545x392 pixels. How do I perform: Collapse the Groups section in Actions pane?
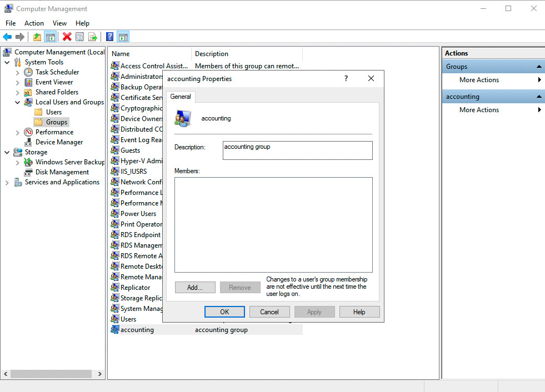[x=539, y=67]
